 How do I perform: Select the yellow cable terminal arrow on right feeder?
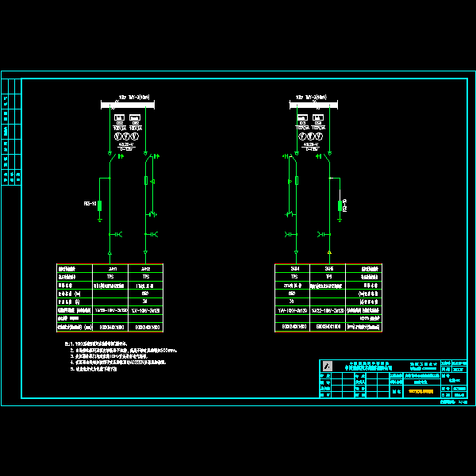pos(329,252)
